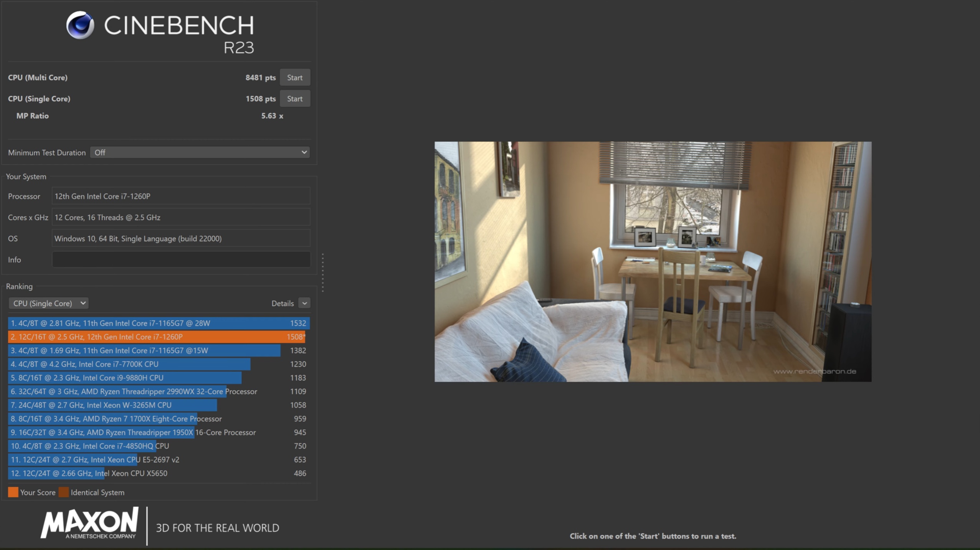Click the Cores x GHz field
The image size is (980, 550).
tap(181, 217)
